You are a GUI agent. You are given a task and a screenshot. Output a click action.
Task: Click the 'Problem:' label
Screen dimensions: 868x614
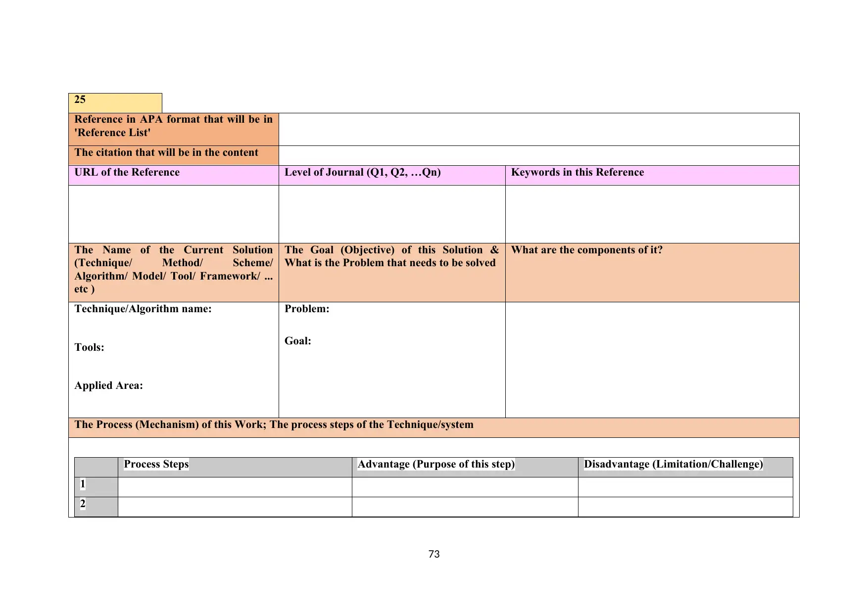(x=307, y=309)
